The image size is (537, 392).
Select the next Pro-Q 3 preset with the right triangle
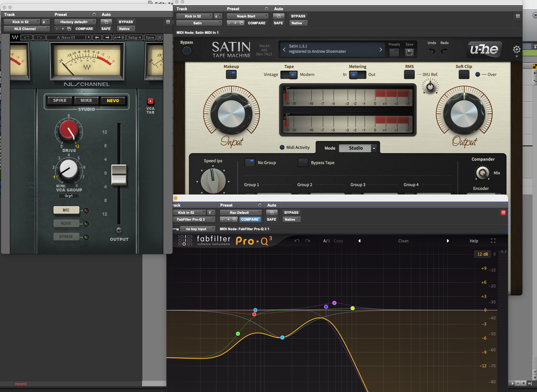(x=448, y=241)
